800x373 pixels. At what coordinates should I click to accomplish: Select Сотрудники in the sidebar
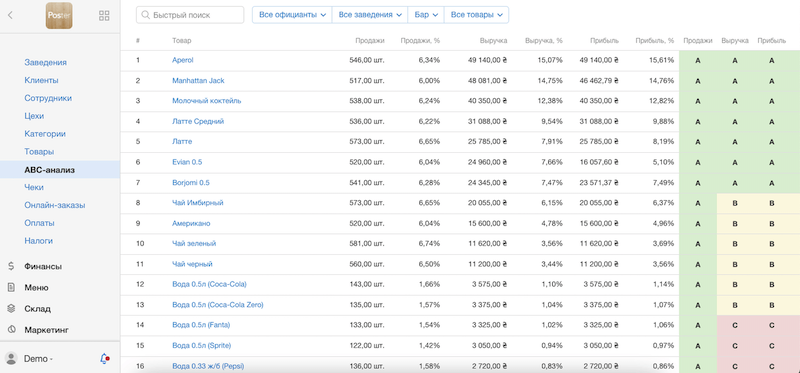(48, 98)
